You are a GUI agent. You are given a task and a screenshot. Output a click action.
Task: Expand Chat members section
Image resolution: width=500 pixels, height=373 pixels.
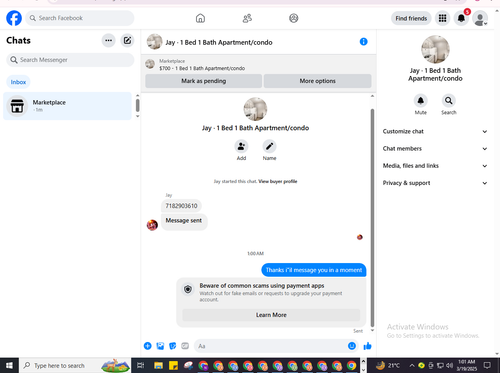click(x=435, y=149)
